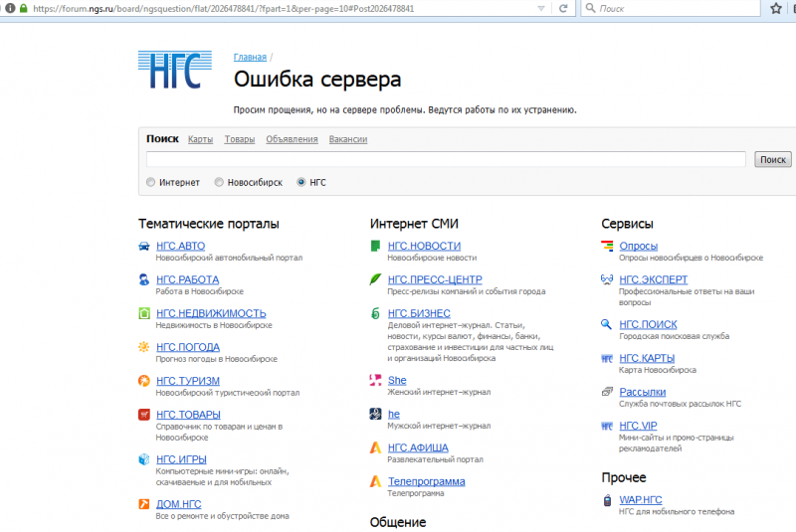This screenshot has width=796, height=532.
Task: Click the phone icon beside WAP.НГС
Action: (607, 500)
